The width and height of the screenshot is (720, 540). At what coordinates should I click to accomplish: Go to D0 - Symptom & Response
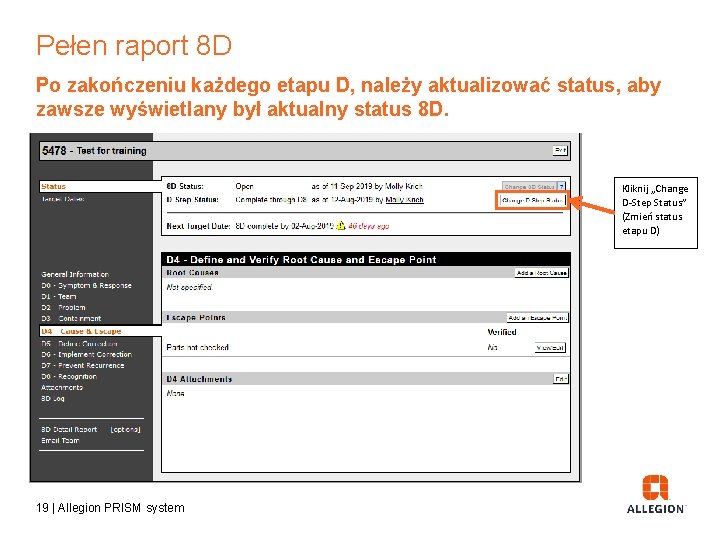[86, 285]
